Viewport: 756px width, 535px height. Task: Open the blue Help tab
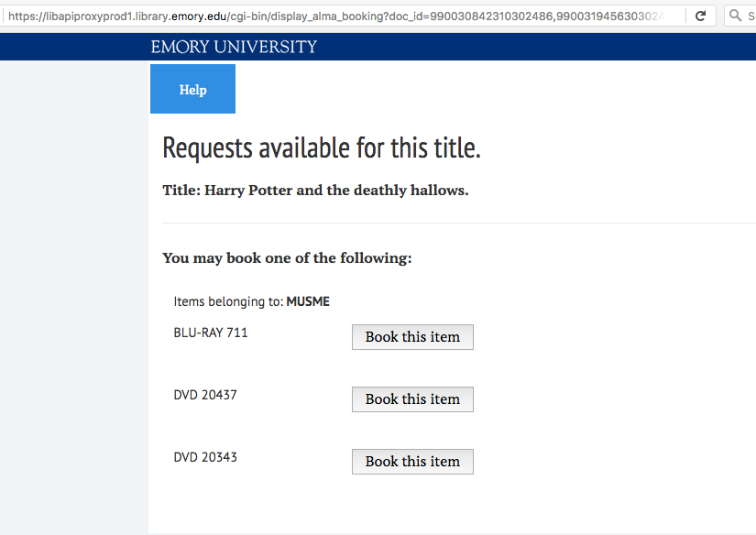click(x=192, y=89)
